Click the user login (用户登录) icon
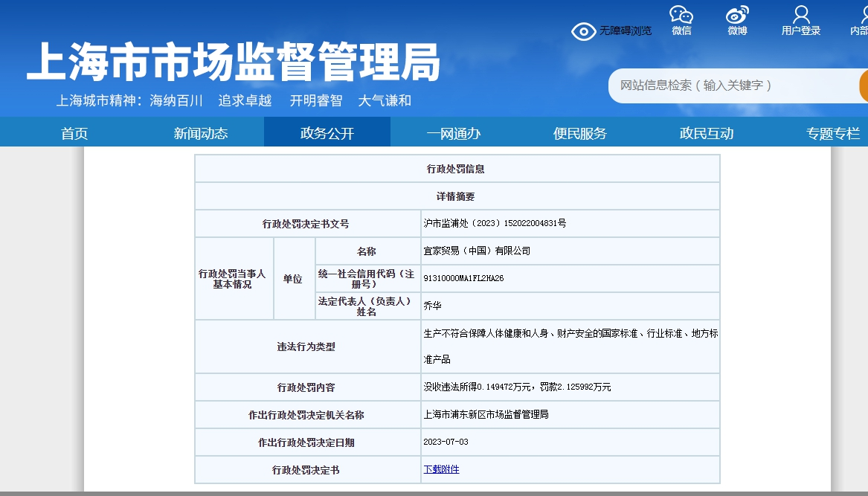 (801, 16)
